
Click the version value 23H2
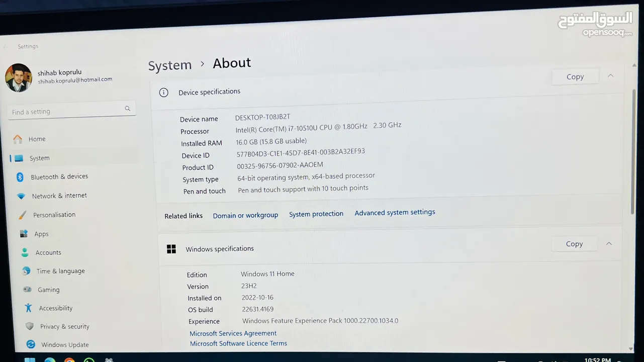(x=249, y=286)
